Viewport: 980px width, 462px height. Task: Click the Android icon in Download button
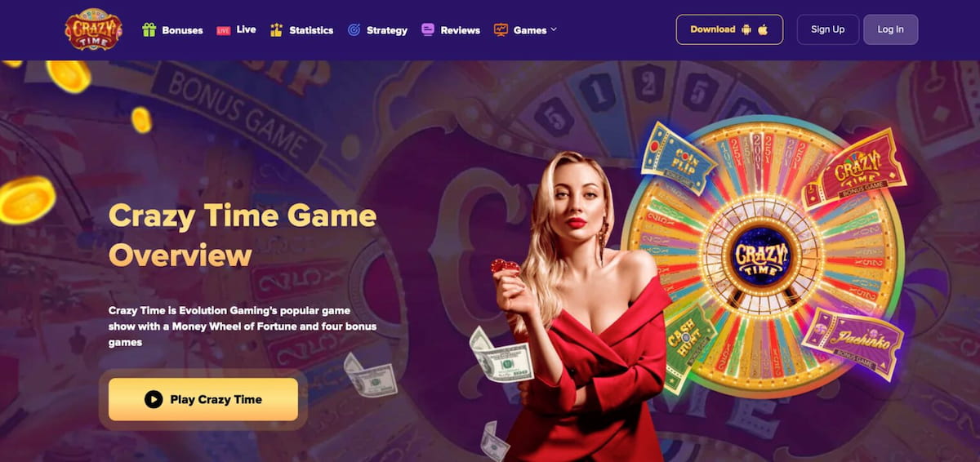tap(746, 29)
